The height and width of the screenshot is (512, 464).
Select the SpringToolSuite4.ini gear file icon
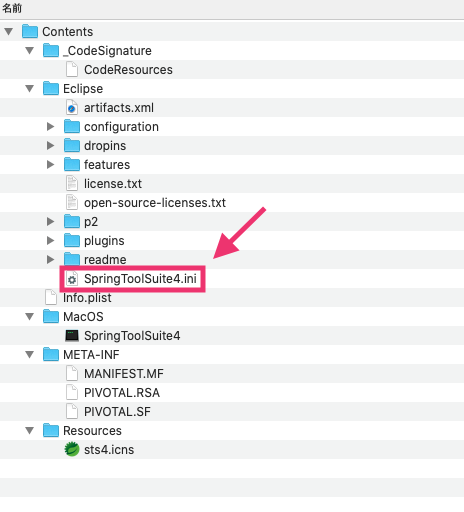pyautogui.click(x=72, y=279)
